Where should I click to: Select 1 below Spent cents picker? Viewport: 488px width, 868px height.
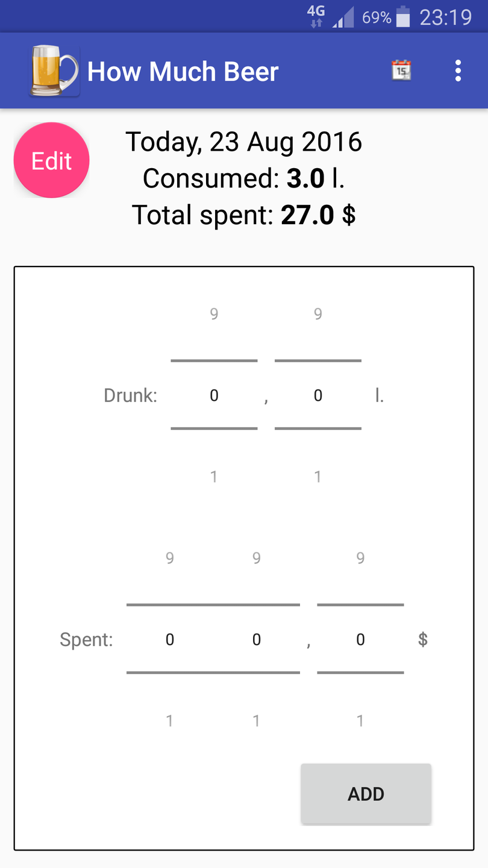click(x=360, y=720)
